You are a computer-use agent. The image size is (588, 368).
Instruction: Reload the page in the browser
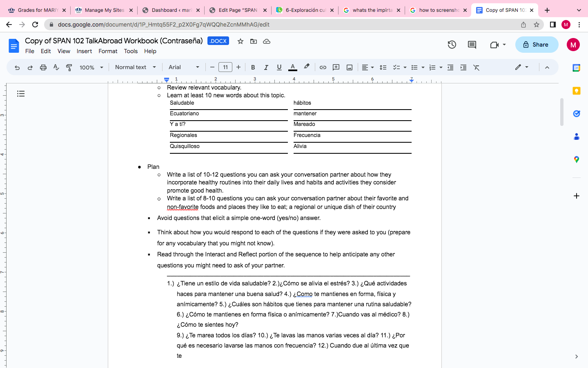click(x=35, y=25)
